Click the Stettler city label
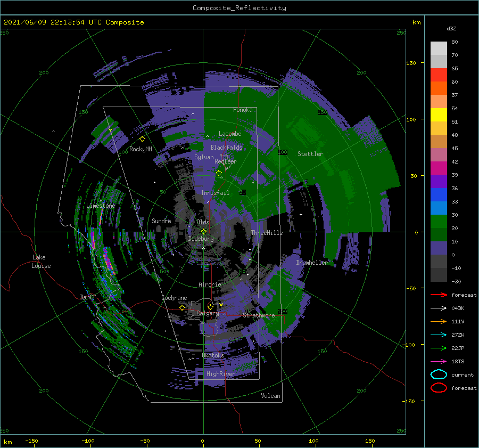Image resolution: width=479 pixels, height=448 pixels. pos(310,154)
